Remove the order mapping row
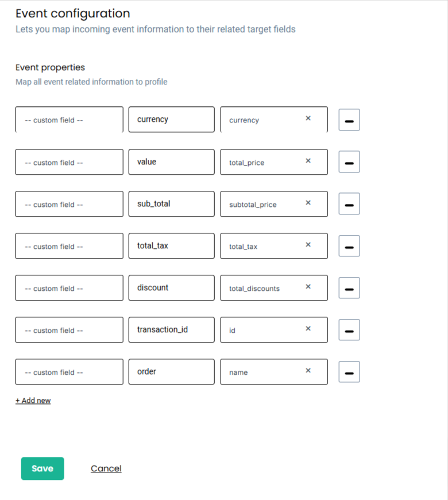This screenshot has width=448, height=500. pyautogui.click(x=349, y=371)
